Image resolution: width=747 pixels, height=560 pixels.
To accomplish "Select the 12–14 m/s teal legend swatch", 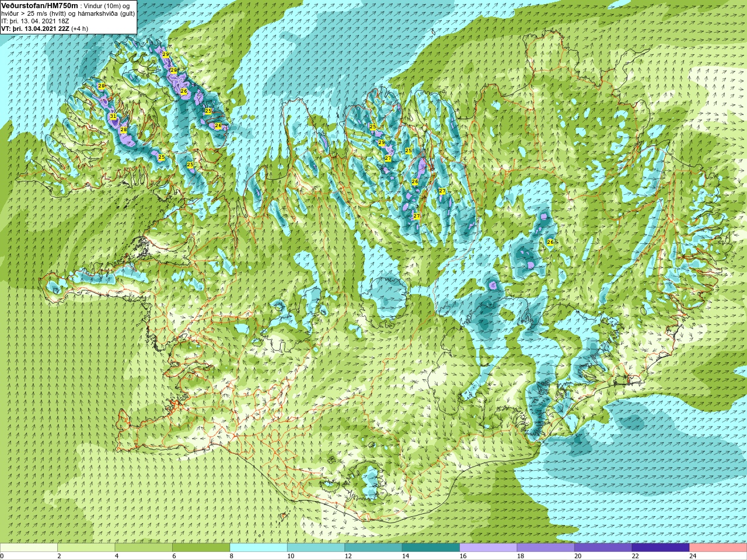I will coord(373,548).
